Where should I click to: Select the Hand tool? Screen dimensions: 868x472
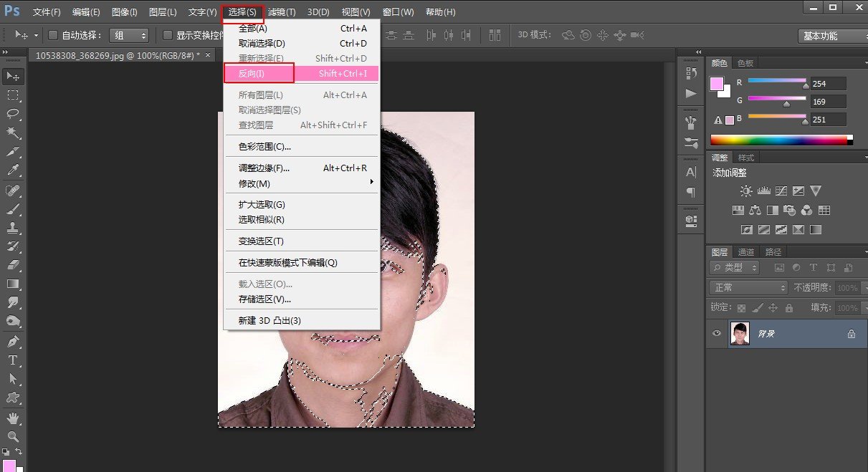pos(13,417)
